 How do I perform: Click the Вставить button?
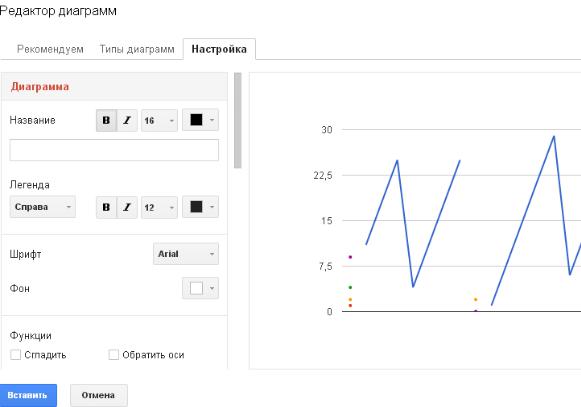point(27,395)
